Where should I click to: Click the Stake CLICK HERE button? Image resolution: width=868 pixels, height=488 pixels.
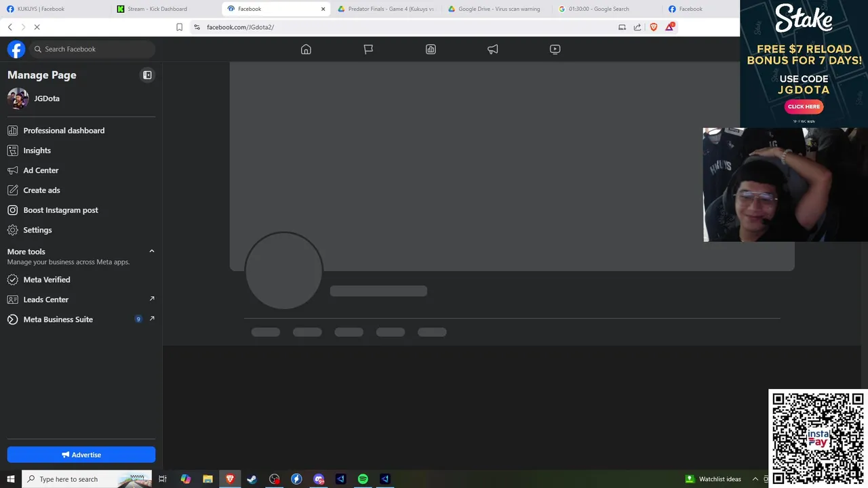click(804, 106)
